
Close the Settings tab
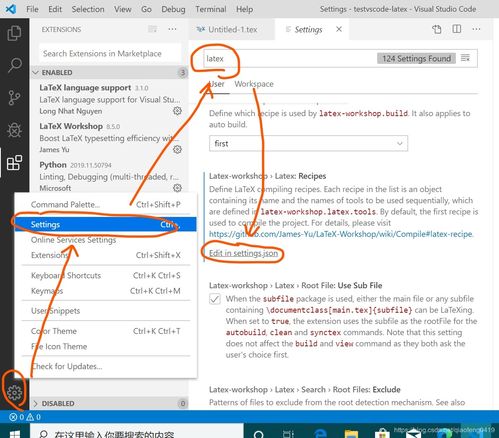339,29
